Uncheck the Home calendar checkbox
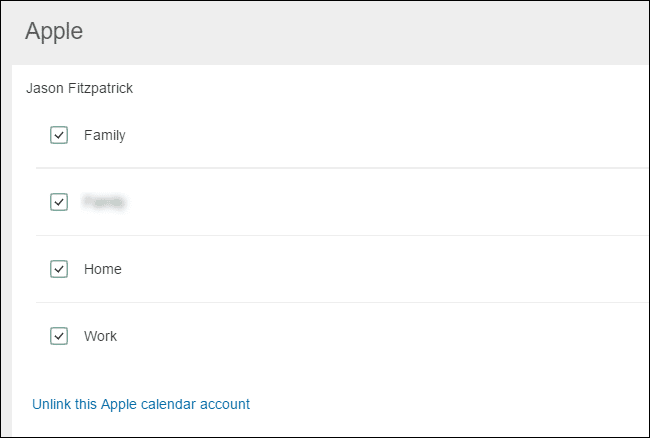The image size is (650, 438). 59,269
